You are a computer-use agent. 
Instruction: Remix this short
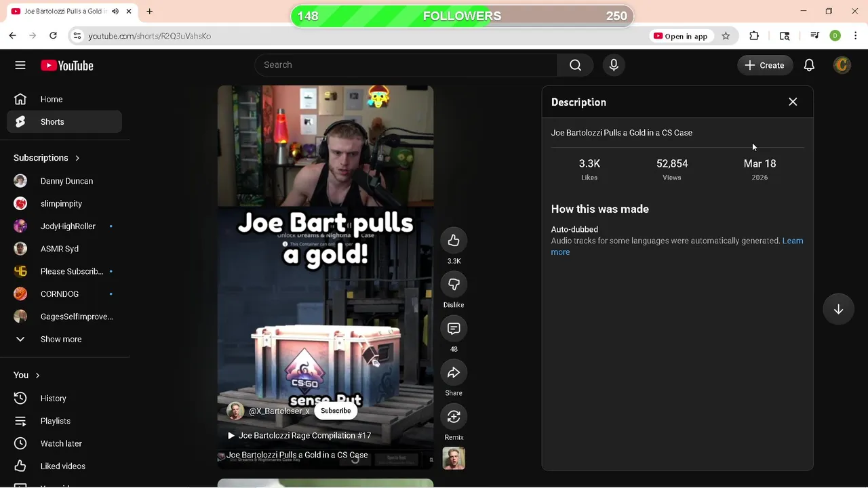454,417
